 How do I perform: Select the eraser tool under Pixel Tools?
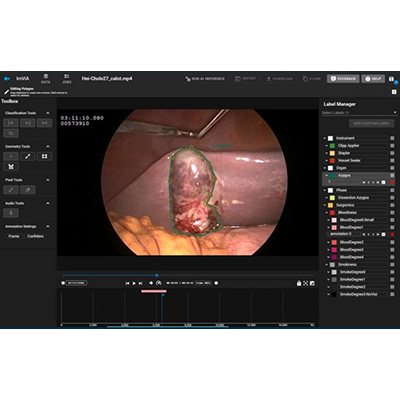(x=28, y=190)
